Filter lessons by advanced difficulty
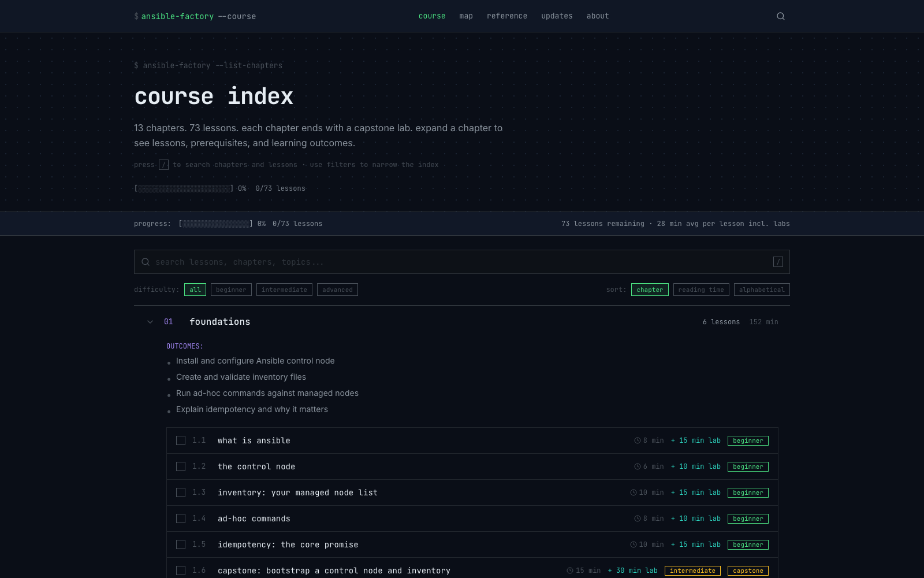This screenshot has width=924, height=578. [x=337, y=290]
